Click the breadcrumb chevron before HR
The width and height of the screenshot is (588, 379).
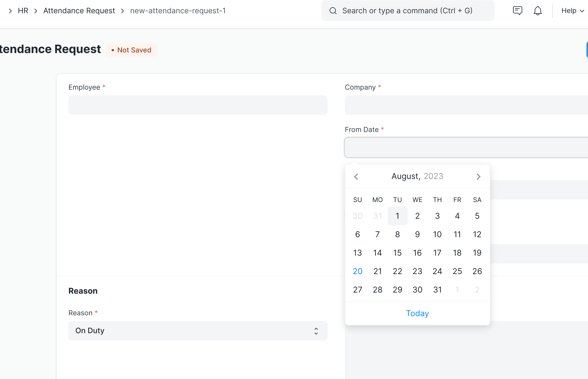(x=10, y=10)
